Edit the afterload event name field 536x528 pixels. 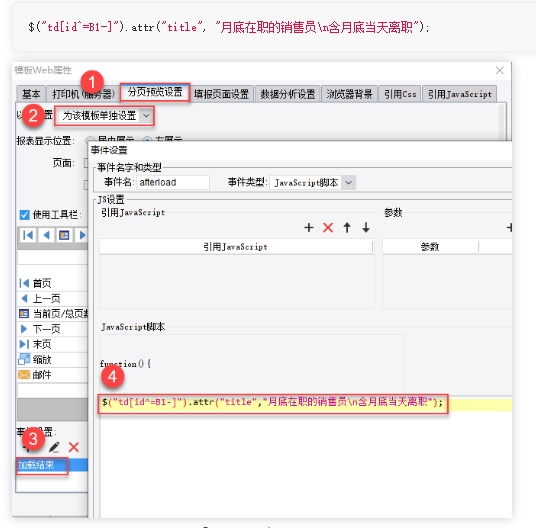(173, 182)
